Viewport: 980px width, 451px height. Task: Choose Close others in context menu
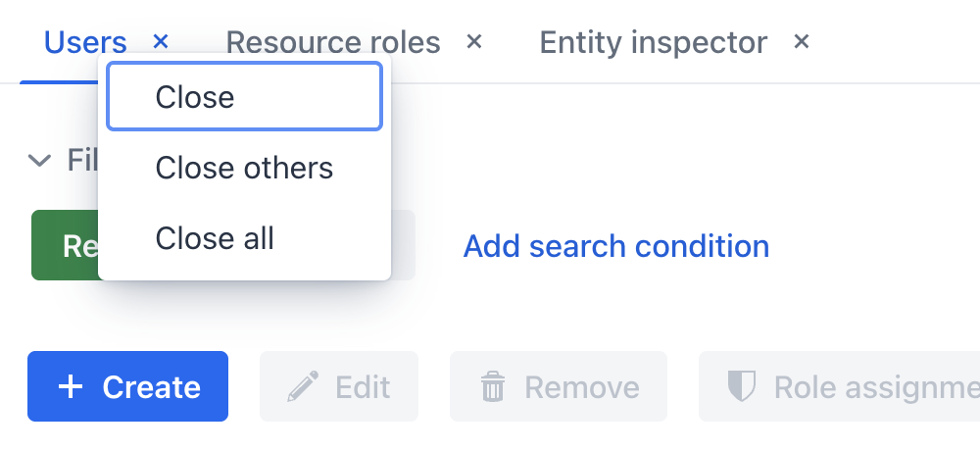pos(244,168)
